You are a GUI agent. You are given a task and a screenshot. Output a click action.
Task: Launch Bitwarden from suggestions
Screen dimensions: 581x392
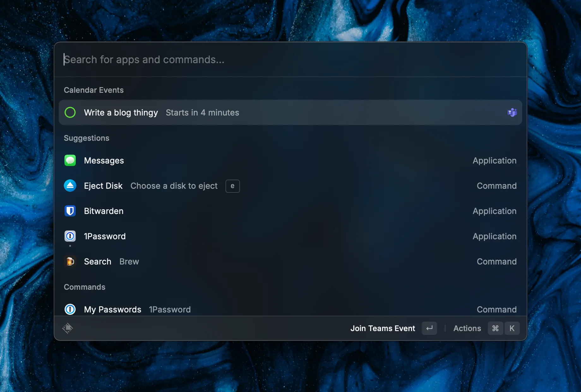tap(104, 211)
